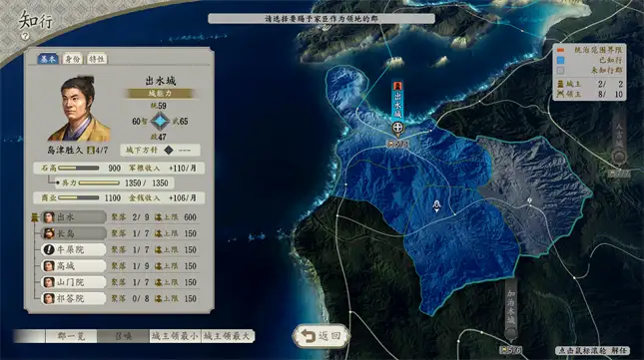Image resolution: width=644 pixels, height=360 pixels.
Task: Click the 领主 icon in the legend
Action: click(560, 95)
